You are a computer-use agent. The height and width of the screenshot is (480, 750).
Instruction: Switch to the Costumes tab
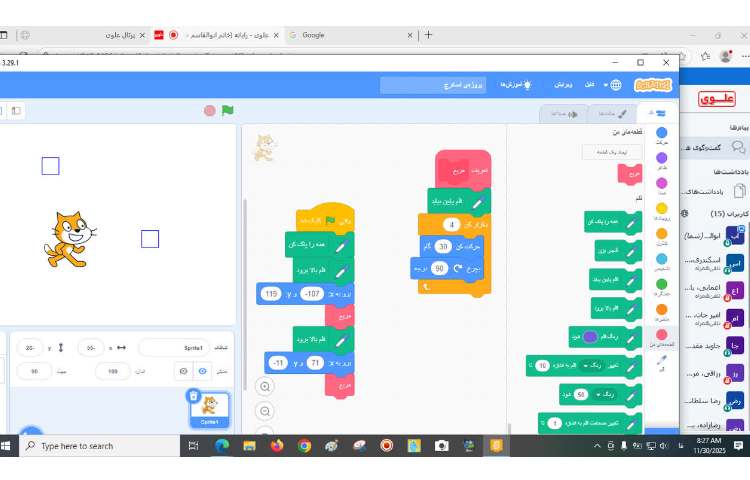[611, 113]
